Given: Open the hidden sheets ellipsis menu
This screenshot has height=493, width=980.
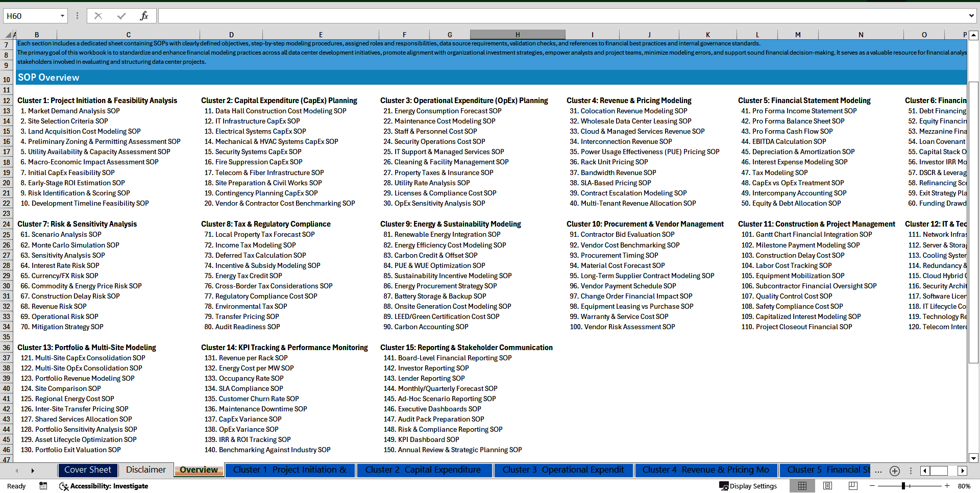Looking at the screenshot, I should coord(878,471).
